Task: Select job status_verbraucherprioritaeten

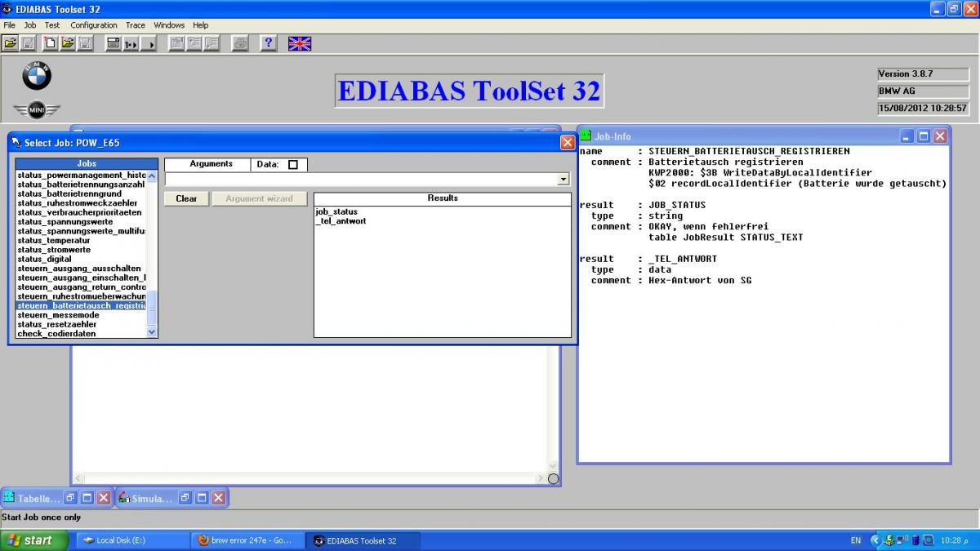Action: point(79,212)
